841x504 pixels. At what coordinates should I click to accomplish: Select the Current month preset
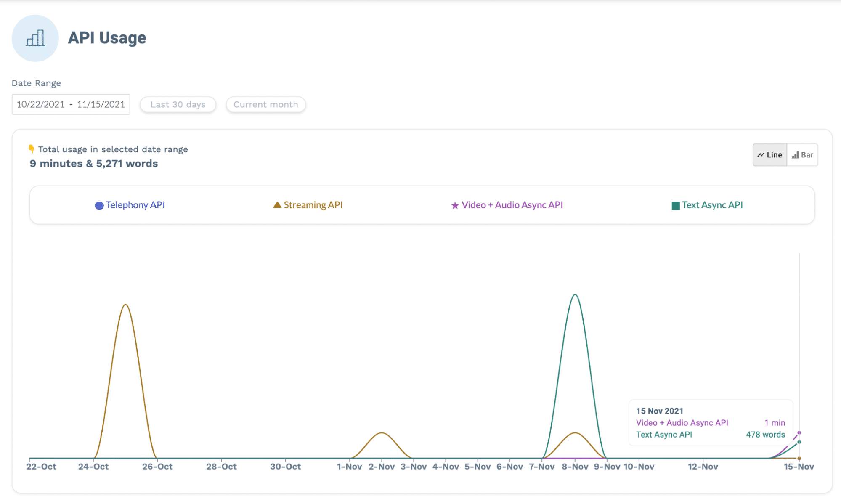265,104
